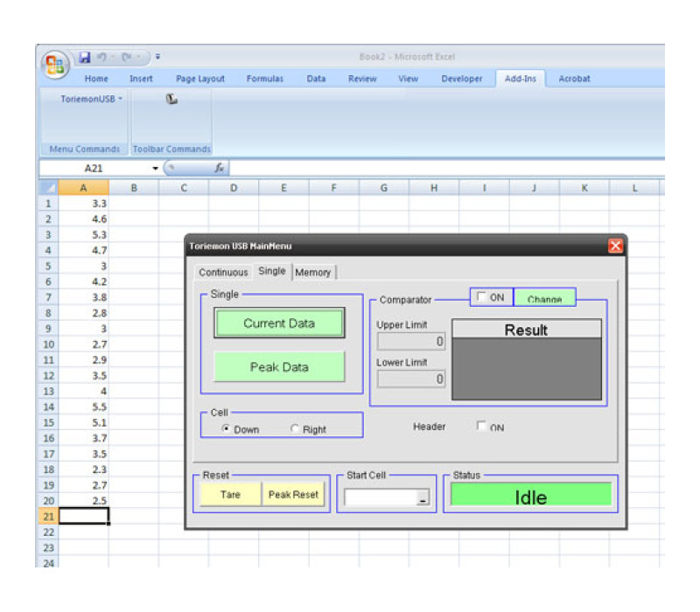
Task: Select cell A6 containing 4.2
Action: pyautogui.click(x=83, y=282)
